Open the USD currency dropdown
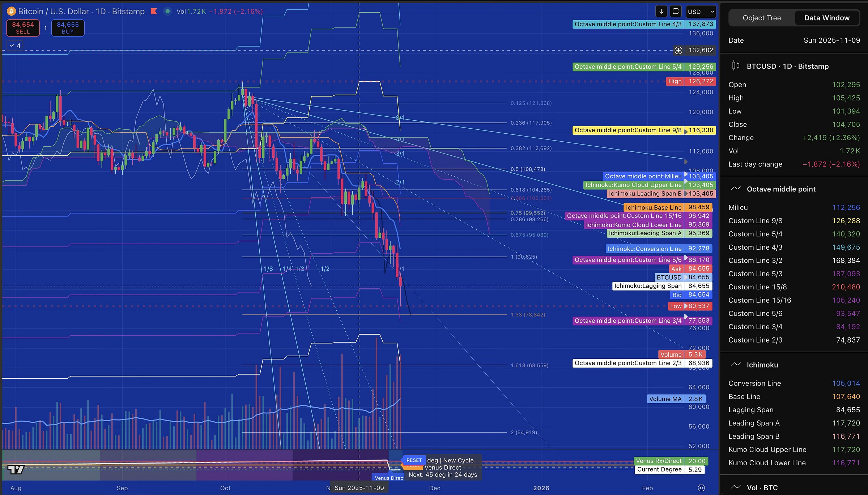 (x=701, y=12)
